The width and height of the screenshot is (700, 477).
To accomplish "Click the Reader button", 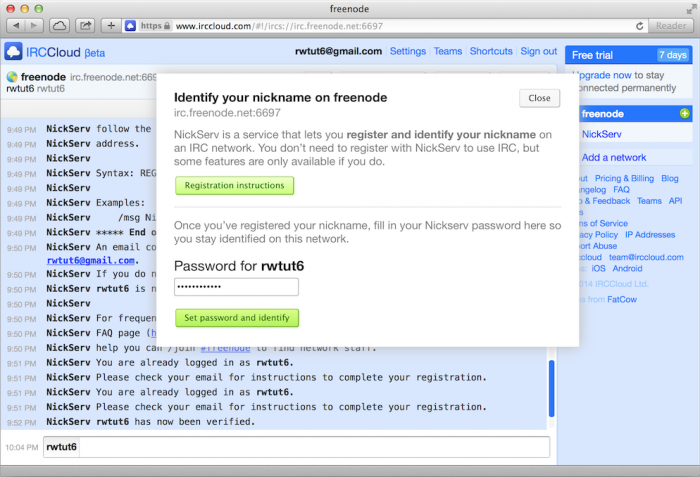I will tap(671, 26).
